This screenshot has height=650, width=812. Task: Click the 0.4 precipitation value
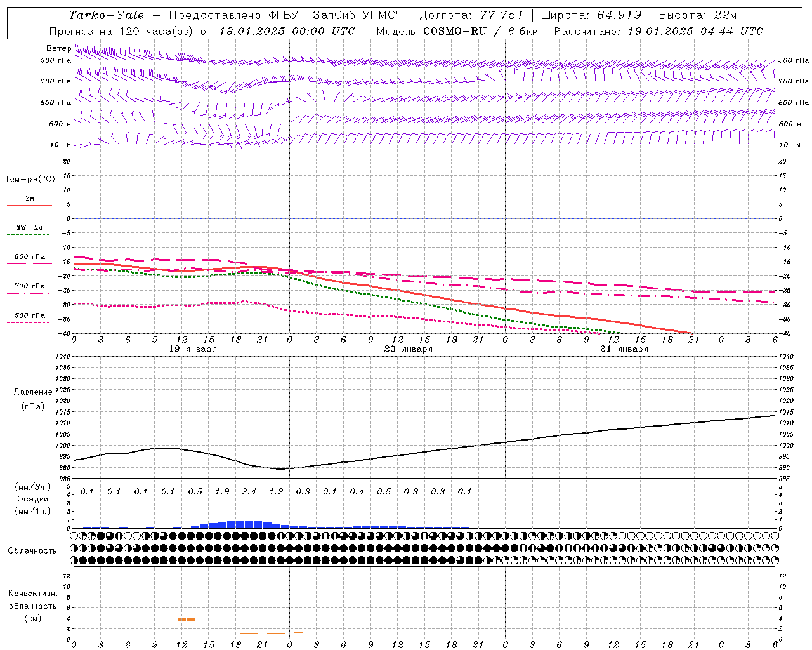tap(357, 492)
